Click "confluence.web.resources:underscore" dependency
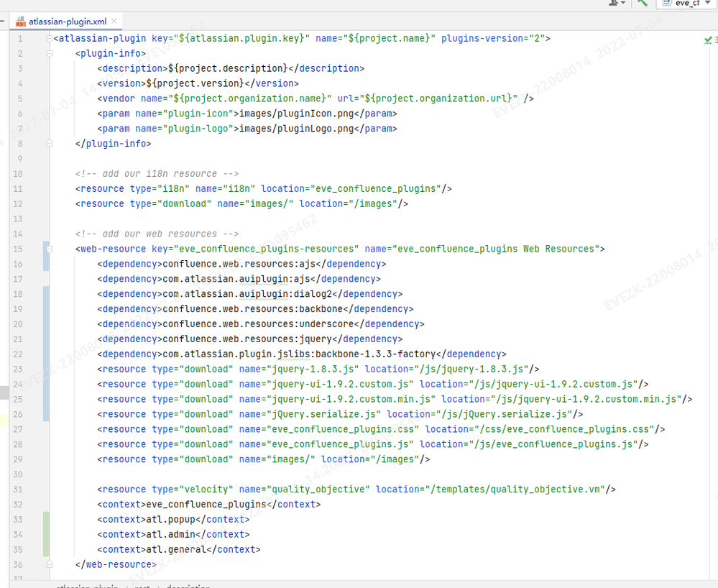 pyautogui.click(x=258, y=324)
